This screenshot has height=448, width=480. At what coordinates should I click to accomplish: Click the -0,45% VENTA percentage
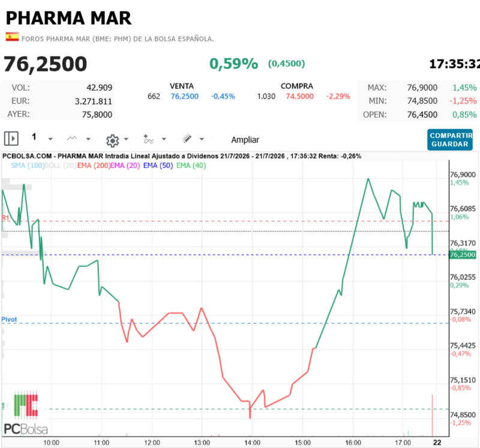point(223,97)
